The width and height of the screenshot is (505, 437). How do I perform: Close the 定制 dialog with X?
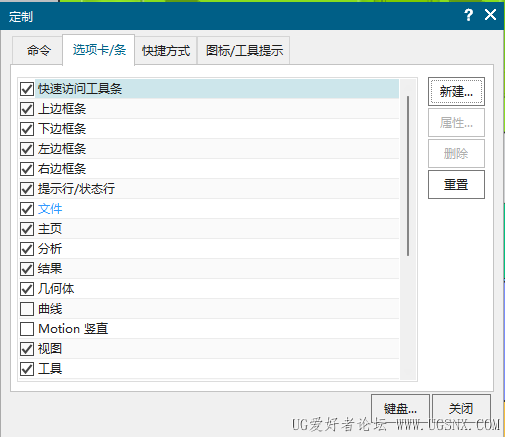490,15
